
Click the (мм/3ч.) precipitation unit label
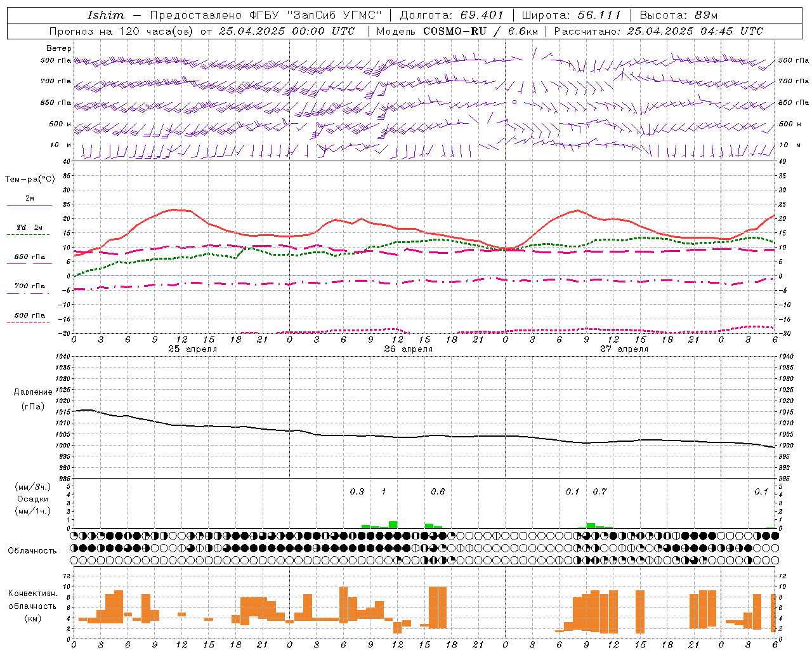coord(32,487)
